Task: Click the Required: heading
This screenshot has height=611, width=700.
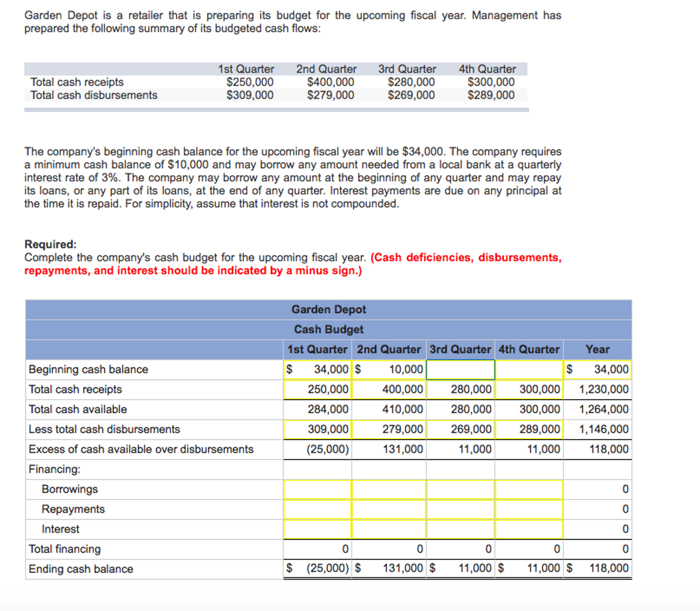Action: pos(50,244)
